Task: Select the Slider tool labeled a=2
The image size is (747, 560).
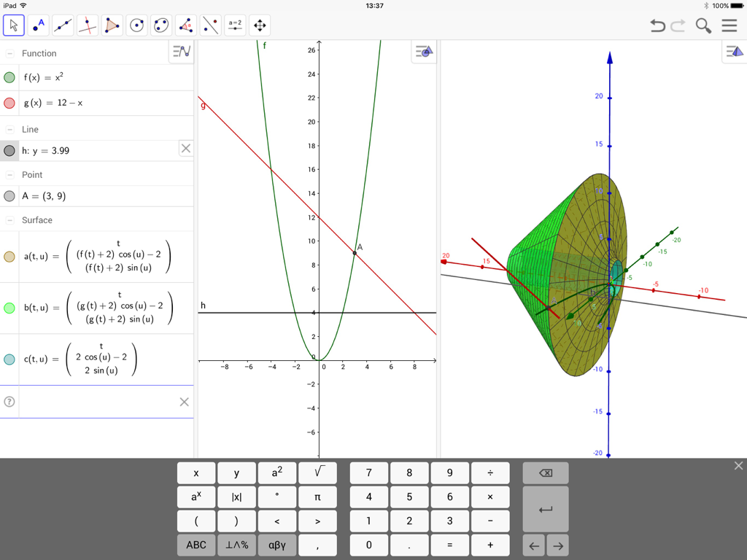Action: coord(234,25)
